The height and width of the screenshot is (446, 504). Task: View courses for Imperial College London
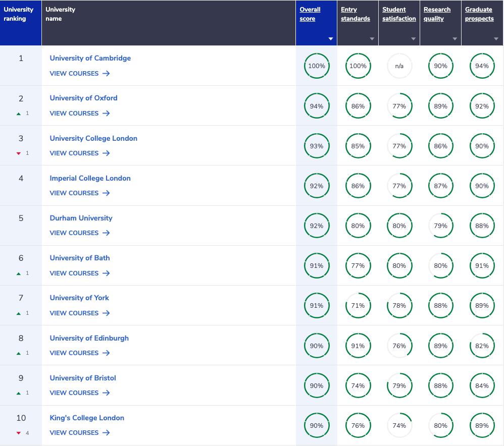[x=80, y=193]
